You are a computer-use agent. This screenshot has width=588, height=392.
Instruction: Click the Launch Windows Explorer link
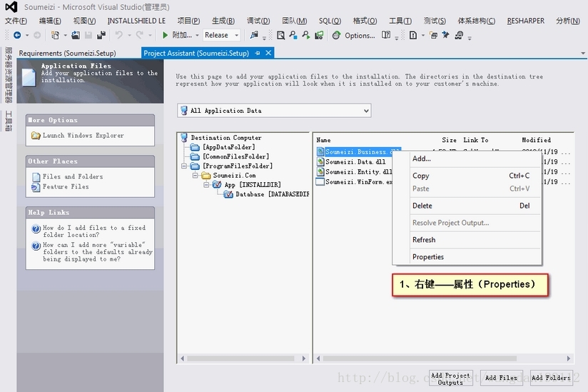pyautogui.click(x=83, y=136)
